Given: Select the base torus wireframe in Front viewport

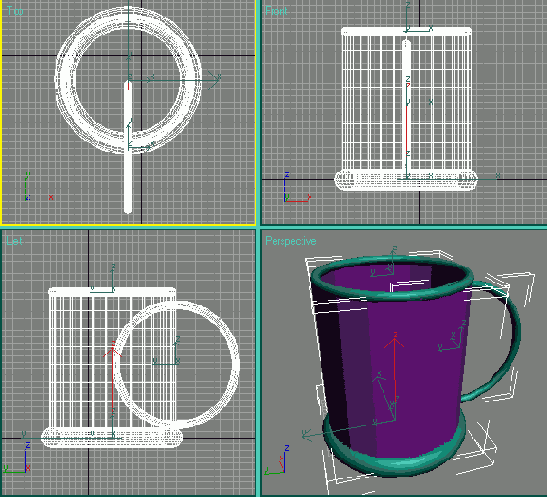Looking at the screenshot, I should tap(406, 181).
